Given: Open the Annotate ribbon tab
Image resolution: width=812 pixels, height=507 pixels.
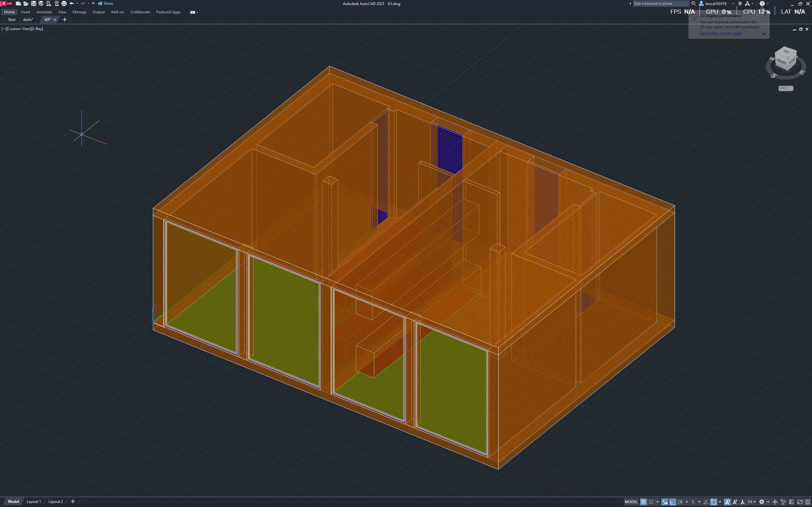Looking at the screenshot, I should click(44, 12).
